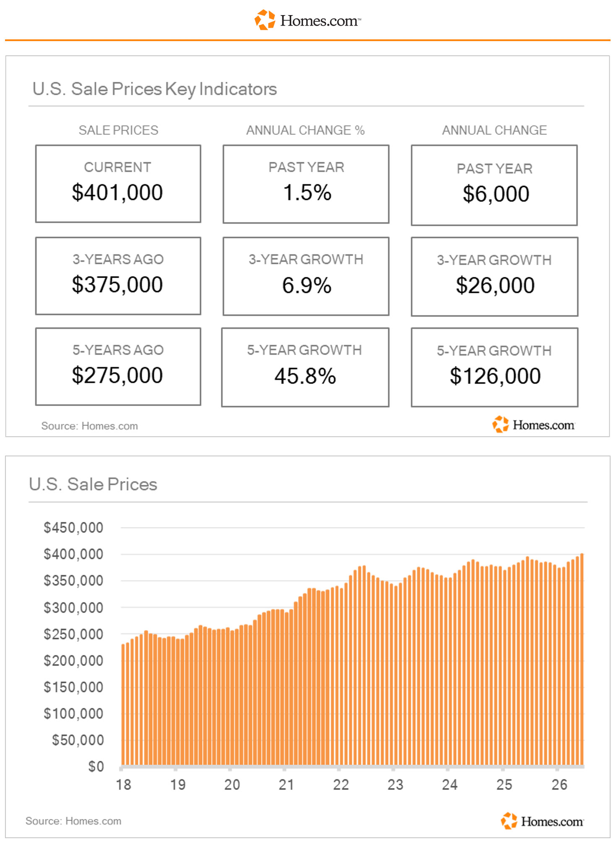Select the 3-YEARS AGO $375,000 box
Screen dimensions: 616x844
[118, 276]
